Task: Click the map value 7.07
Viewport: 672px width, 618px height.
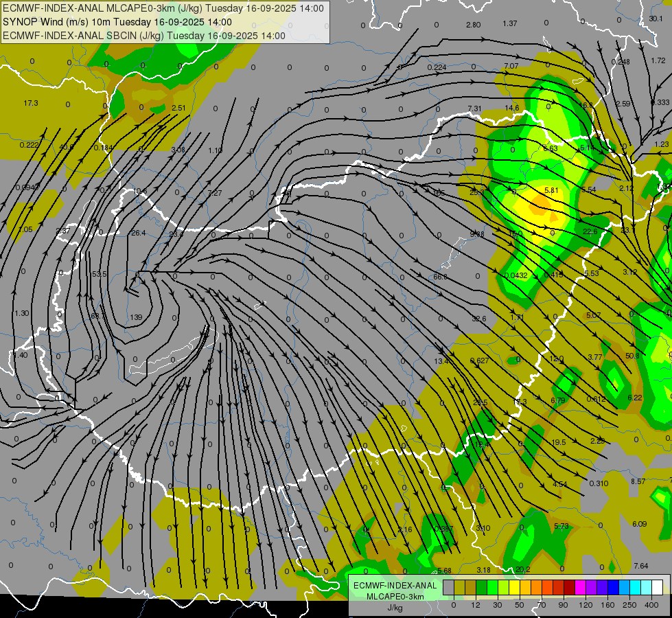Action: 511,66
